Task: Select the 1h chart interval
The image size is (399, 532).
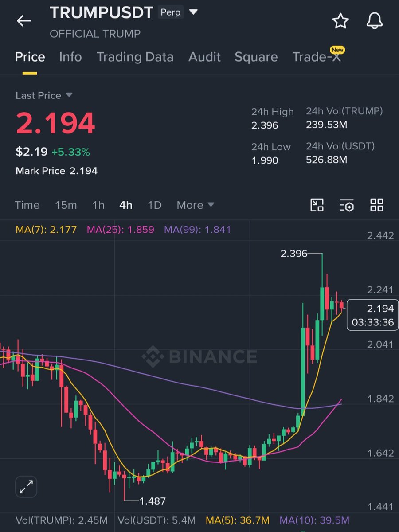Action: 98,205
